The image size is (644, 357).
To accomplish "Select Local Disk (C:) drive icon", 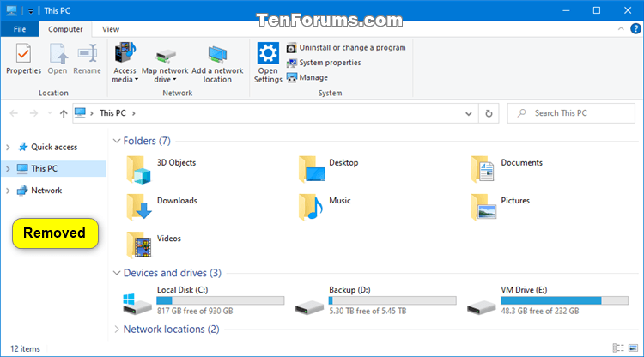I will pyautogui.click(x=137, y=305).
